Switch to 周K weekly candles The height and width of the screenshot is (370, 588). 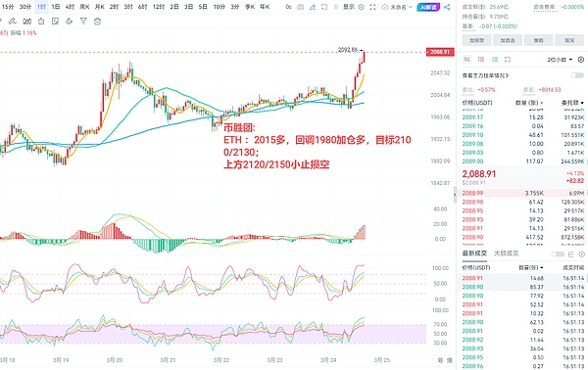(84, 7)
